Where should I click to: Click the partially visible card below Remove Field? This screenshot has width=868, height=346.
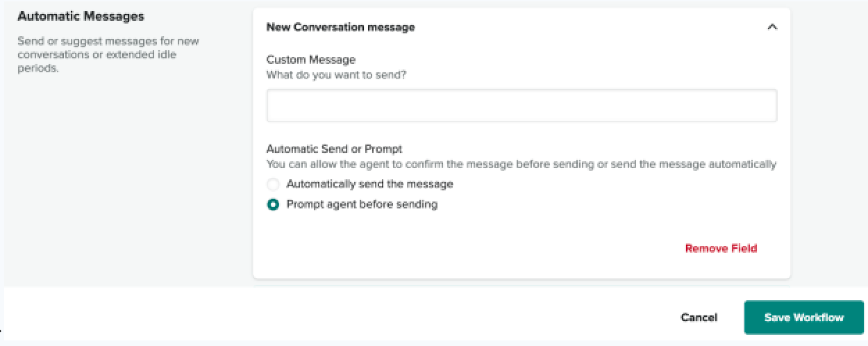click(521, 284)
